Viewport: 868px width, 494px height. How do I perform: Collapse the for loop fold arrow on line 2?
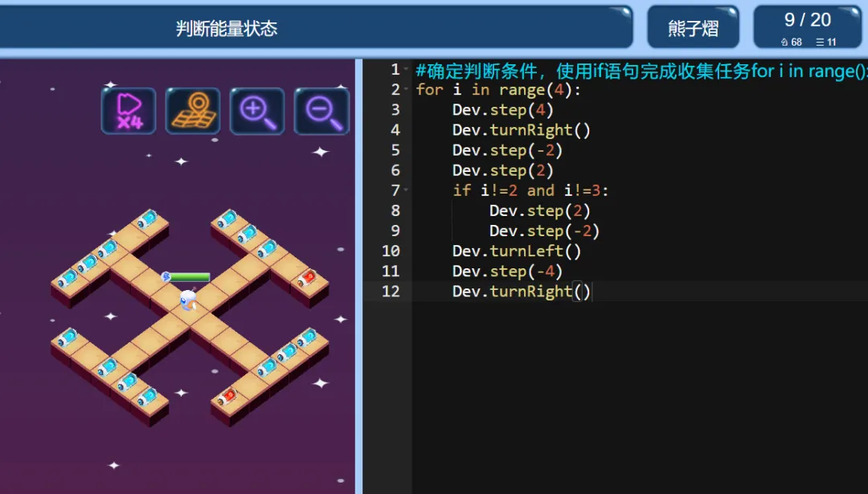coord(406,89)
